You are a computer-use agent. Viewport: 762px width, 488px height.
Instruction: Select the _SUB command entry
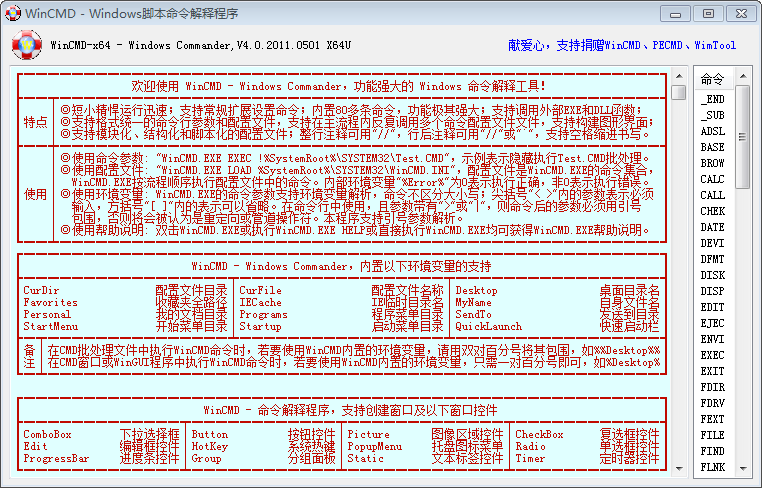[x=712, y=115]
